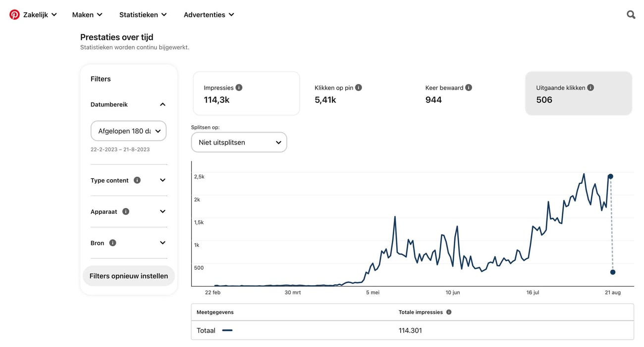Image resolution: width=644 pixels, height=347 pixels.
Task: Click the Pinterest logo icon
Action: tap(14, 15)
